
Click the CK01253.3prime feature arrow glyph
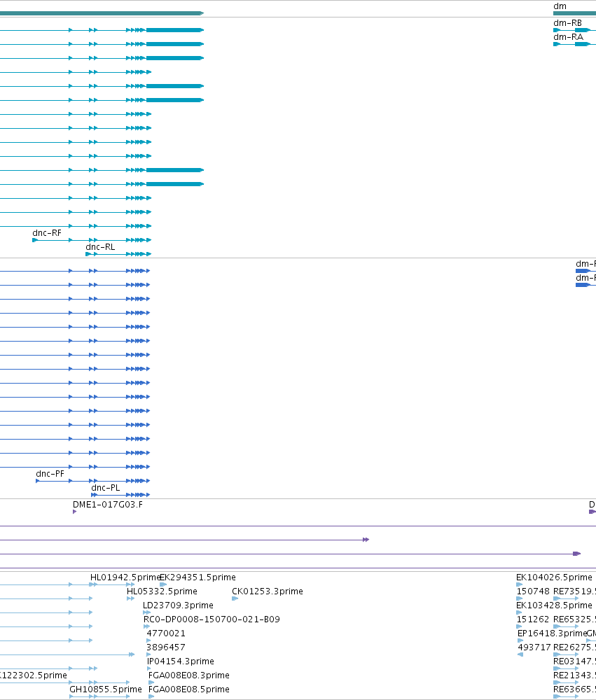[x=235, y=598]
